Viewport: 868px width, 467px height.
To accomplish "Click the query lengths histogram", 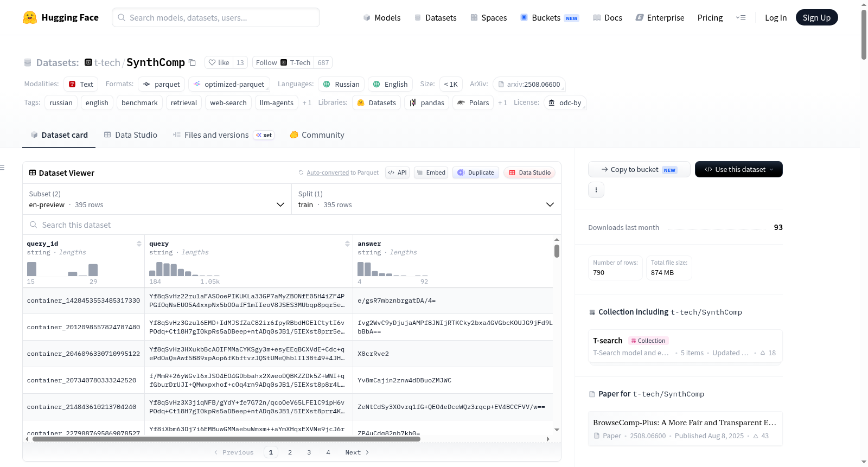I will (184, 269).
